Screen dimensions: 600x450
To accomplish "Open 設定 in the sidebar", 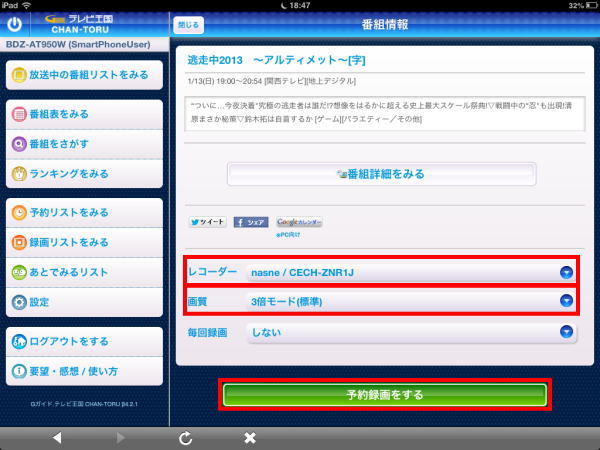I will 84,302.
